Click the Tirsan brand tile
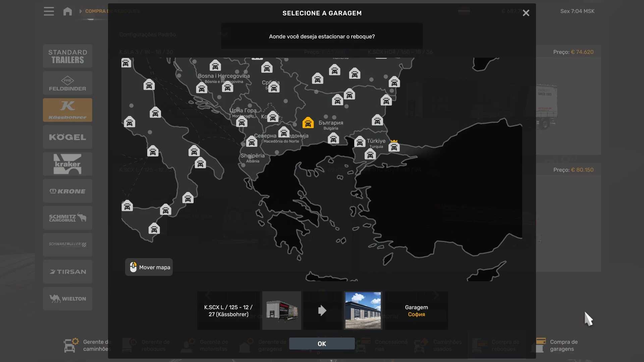Image resolution: width=644 pixels, height=362 pixels. (67, 272)
